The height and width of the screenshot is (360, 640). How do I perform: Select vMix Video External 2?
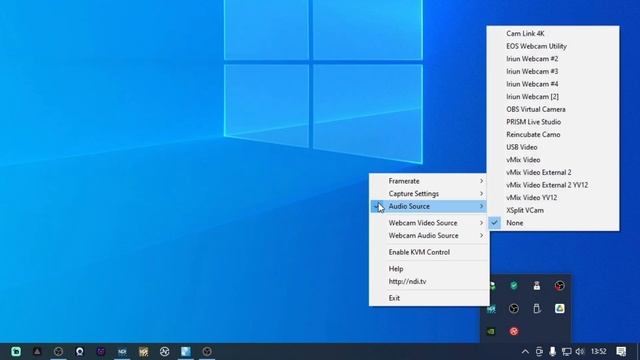[x=553, y=173]
